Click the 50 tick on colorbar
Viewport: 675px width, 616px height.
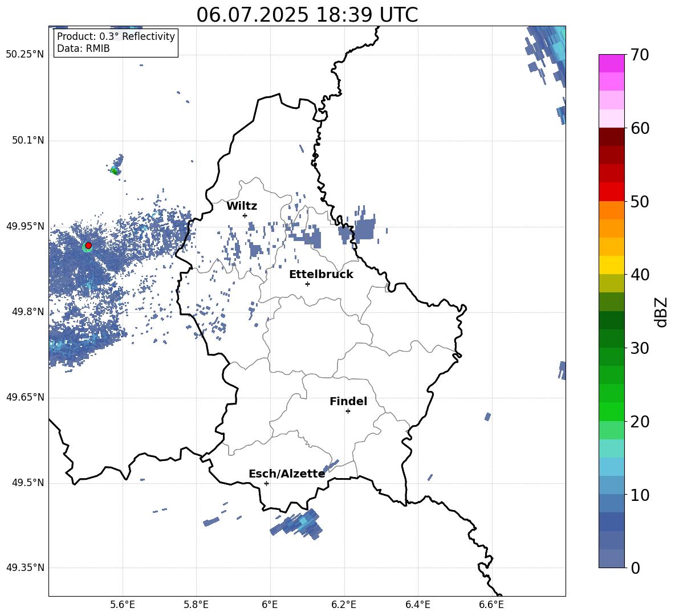point(640,202)
